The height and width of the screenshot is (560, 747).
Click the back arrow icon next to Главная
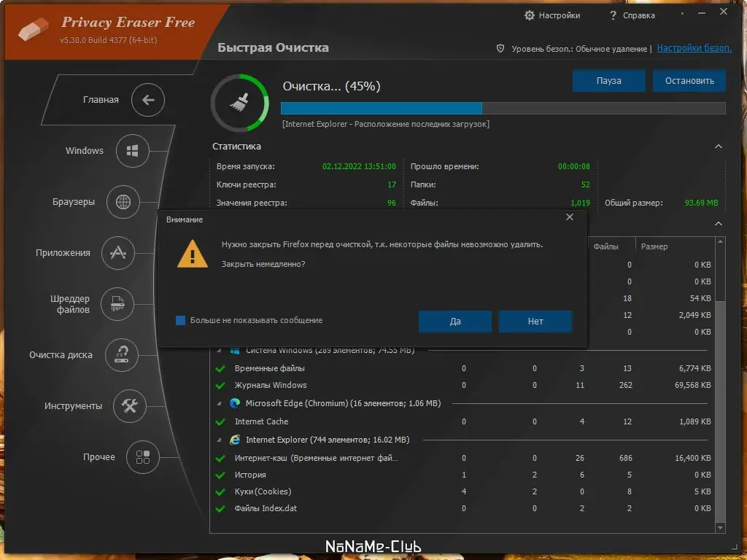point(147,99)
